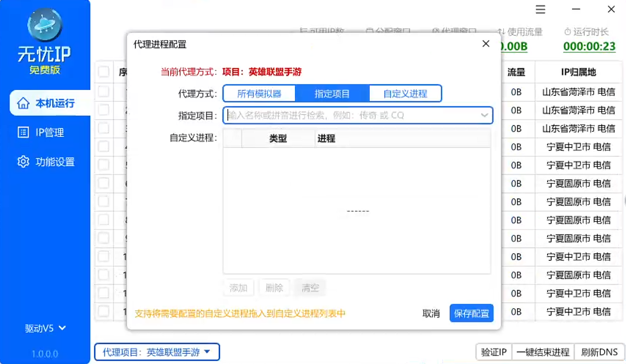
Task: Select the 自定义进程 proxy mode tab
Action: click(406, 93)
